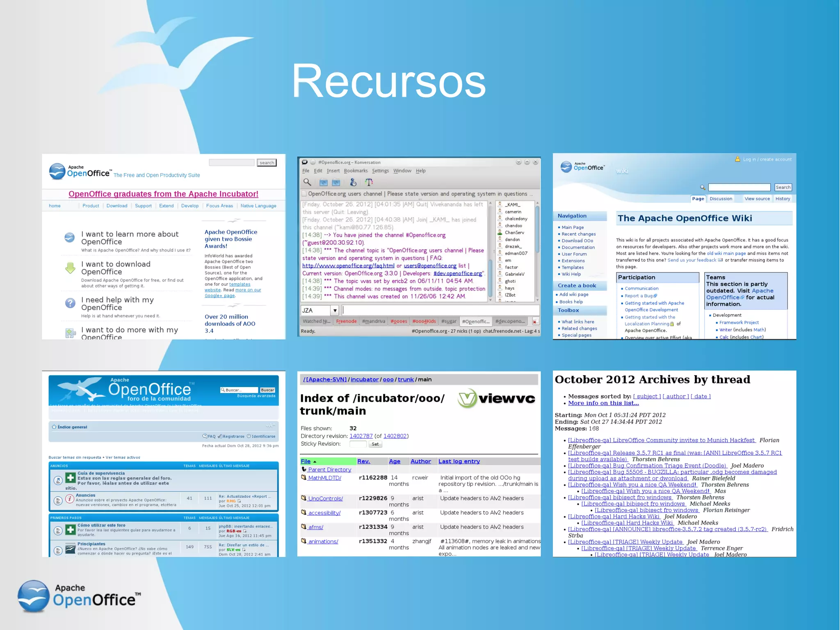Click the 'Recent changes' wiki navigation link

coord(578,234)
